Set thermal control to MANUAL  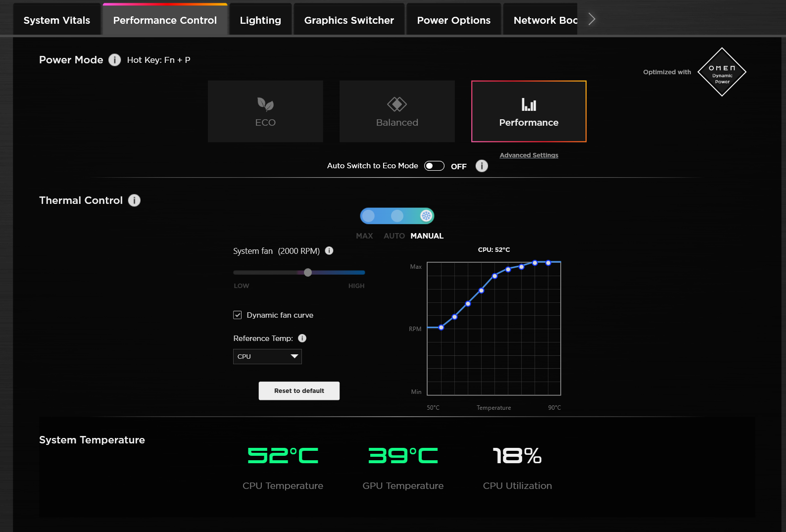tap(426, 216)
